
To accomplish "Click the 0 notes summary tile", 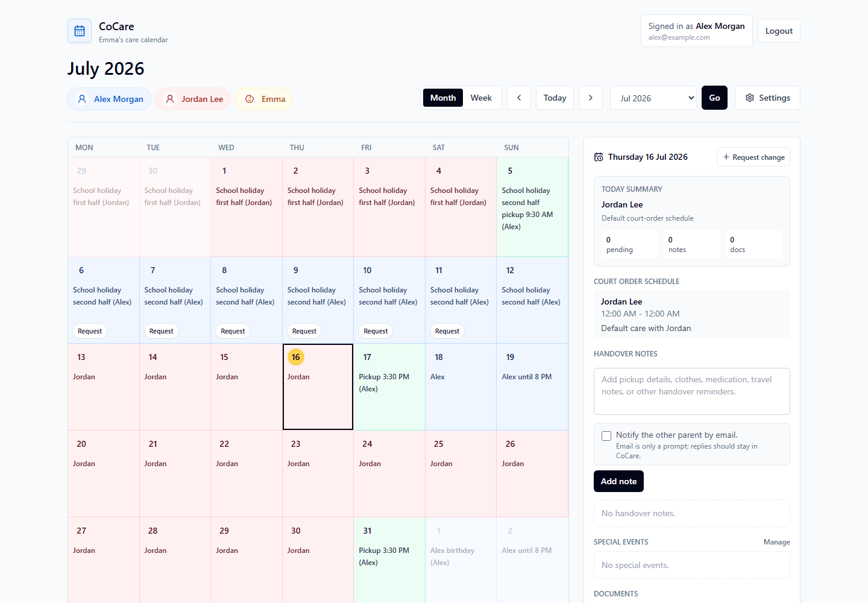I will pos(692,244).
